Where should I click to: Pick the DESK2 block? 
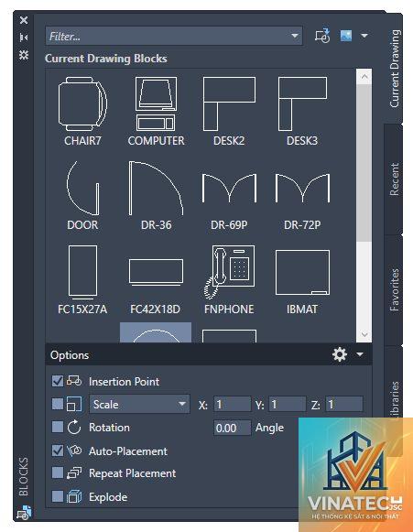(x=229, y=103)
